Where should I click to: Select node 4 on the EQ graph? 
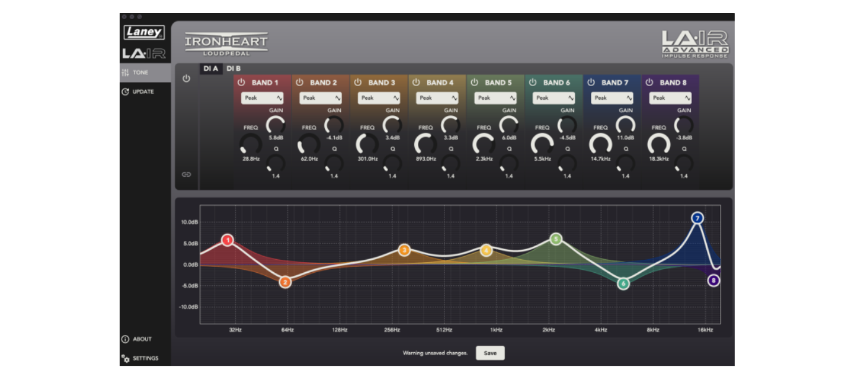[486, 250]
